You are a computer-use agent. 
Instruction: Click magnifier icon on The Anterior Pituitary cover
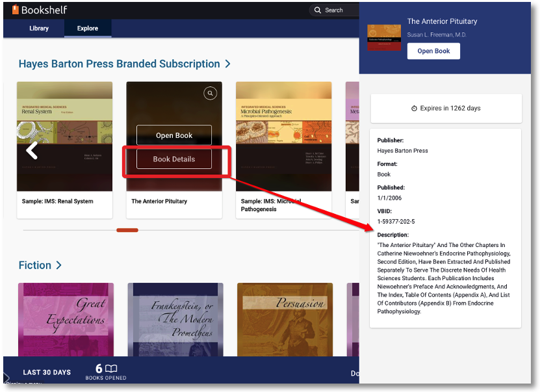pyautogui.click(x=210, y=94)
